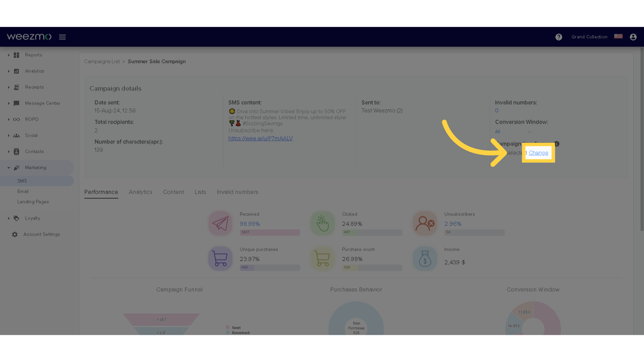Click the Unsubscribers person icon

pyautogui.click(x=425, y=224)
